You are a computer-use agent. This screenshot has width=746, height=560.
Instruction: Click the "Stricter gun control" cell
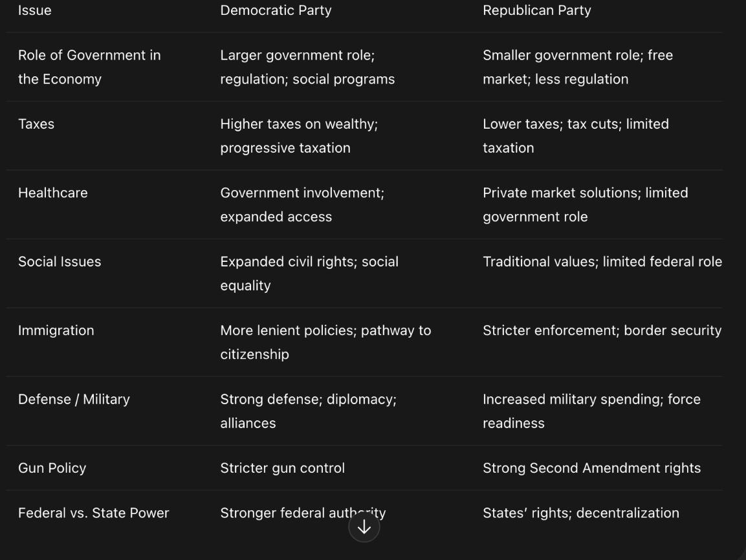tap(282, 468)
